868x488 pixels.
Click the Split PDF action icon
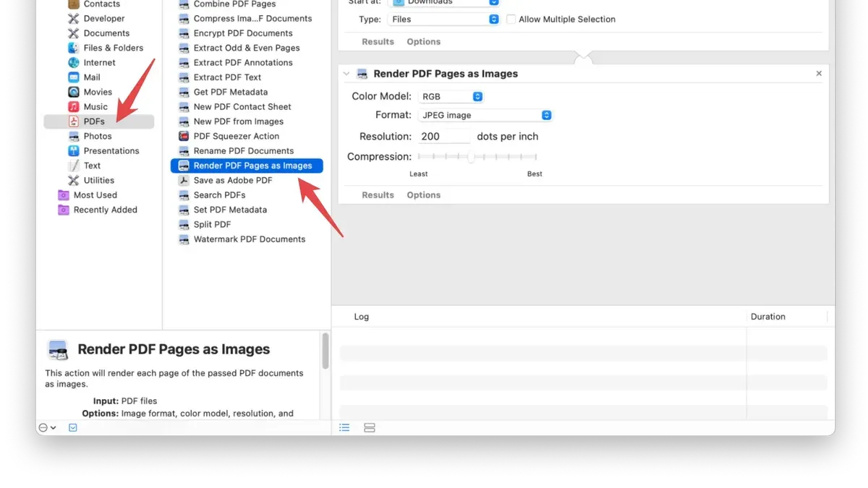coord(184,224)
